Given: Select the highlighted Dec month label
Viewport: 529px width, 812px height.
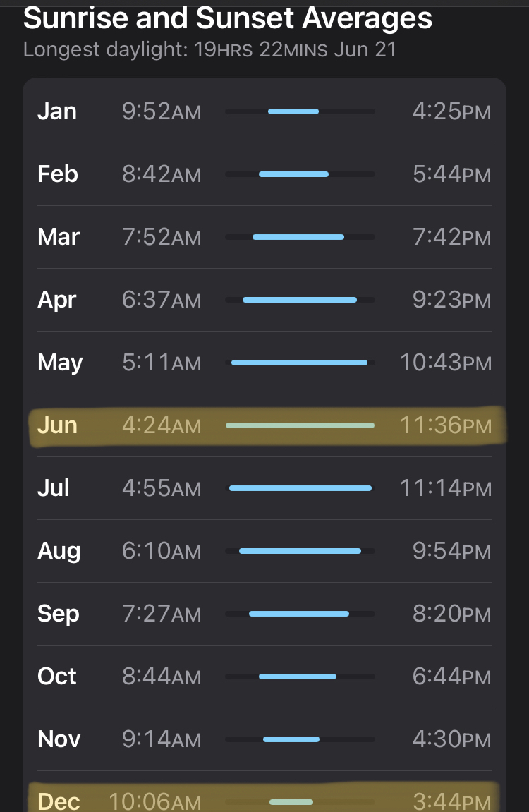Looking at the screenshot, I should point(59,801).
